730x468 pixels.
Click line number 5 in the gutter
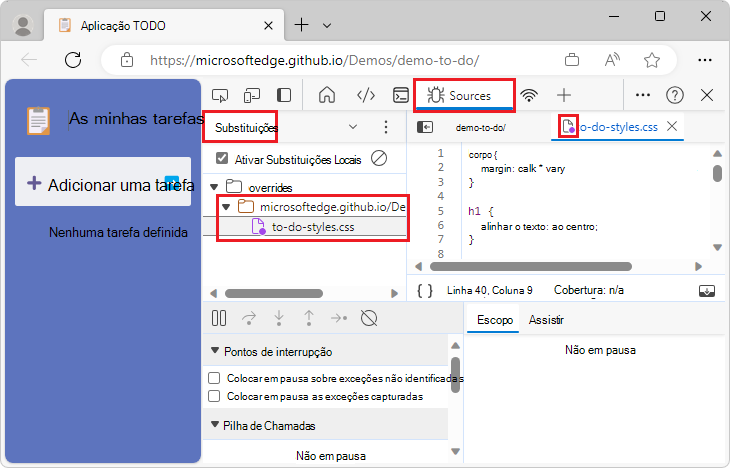[x=440, y=211]
